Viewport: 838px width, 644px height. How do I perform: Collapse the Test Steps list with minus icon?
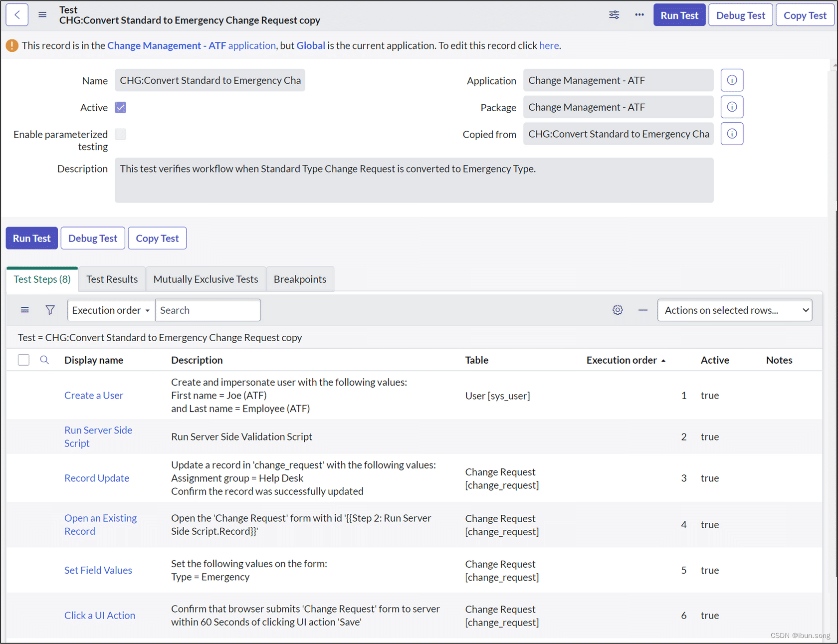(x=643, y=310)
